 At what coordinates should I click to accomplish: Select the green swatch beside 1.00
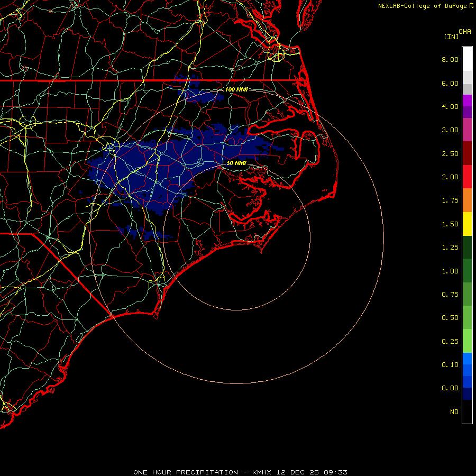(x=467, y=271)
